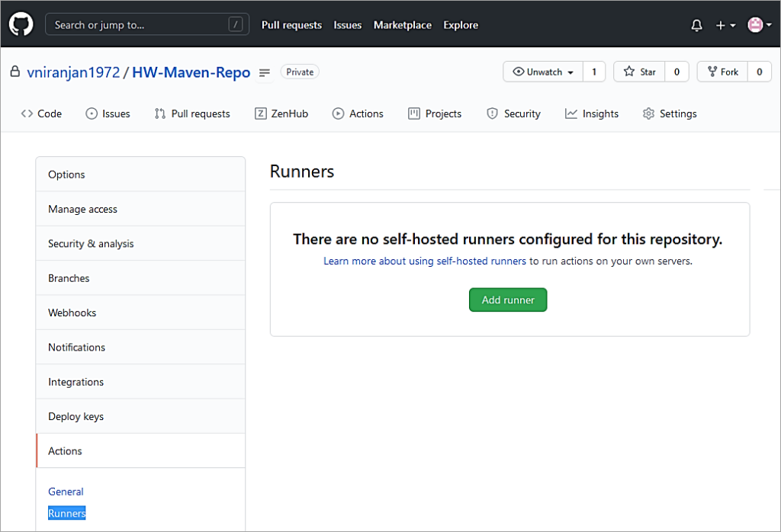This screenshot has width=781, height=532.
Task: Click the Settings gear tab
Action: coord(670,113)
